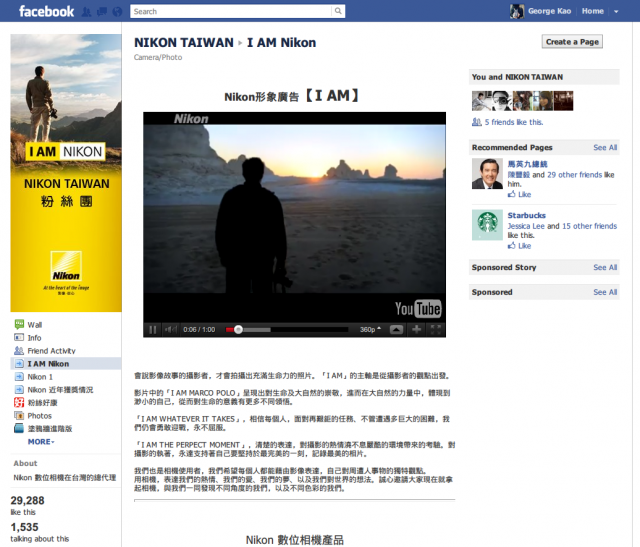Click the 粉絲好康 red icon
Image resolution: width=640 pixels, height=547 pixels.
coord(19,402)
